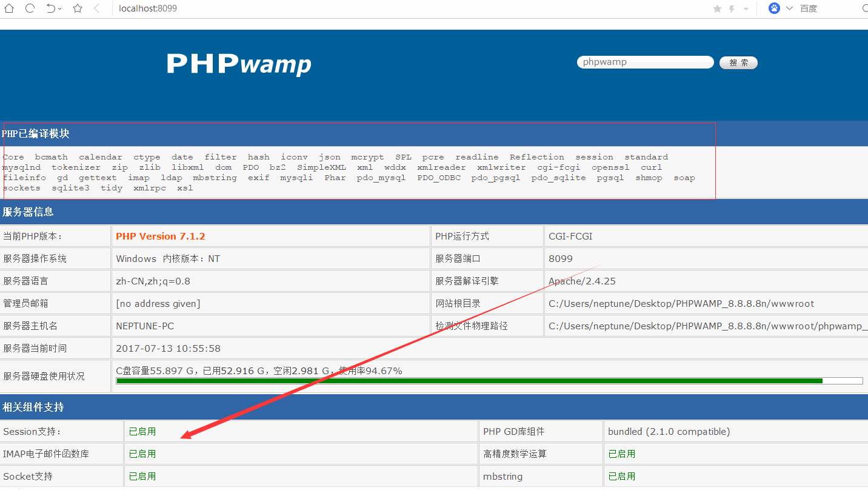
Task: Click the wwwroot website root path value
Action: tap(681, 304)
